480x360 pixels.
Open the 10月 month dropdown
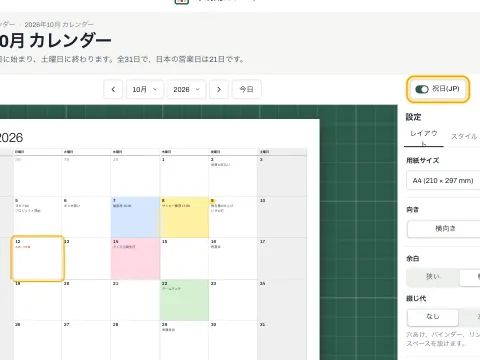pos(145,89)
